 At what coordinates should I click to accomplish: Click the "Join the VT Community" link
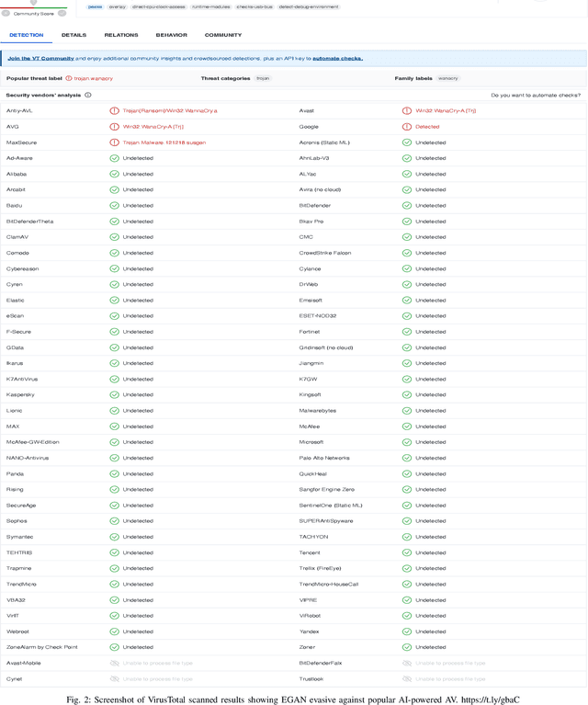pyautogui.click(x=40, y=58)
